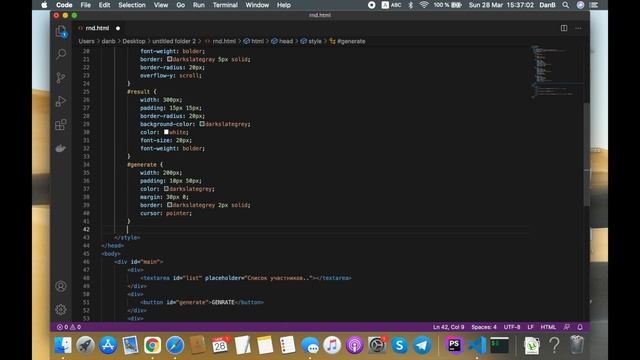Click the feedback icon in status bar

click(x=567, y=327)
